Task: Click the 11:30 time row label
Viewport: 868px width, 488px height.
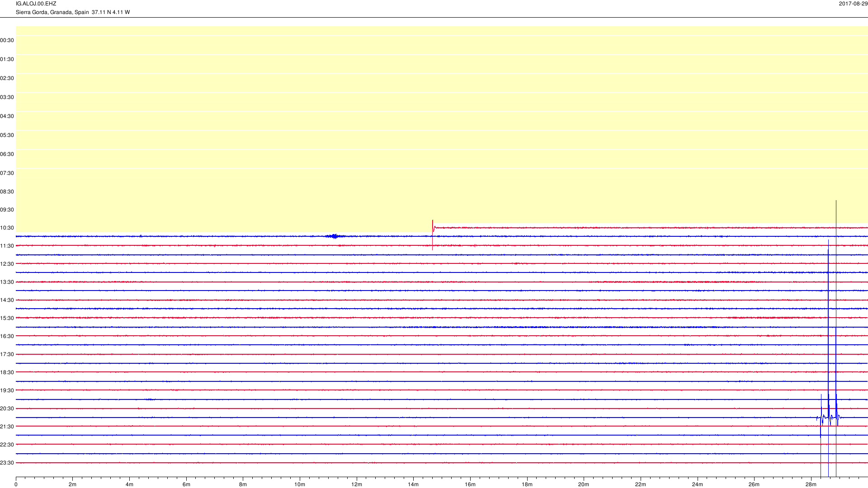Action: [x=7, y=246]
